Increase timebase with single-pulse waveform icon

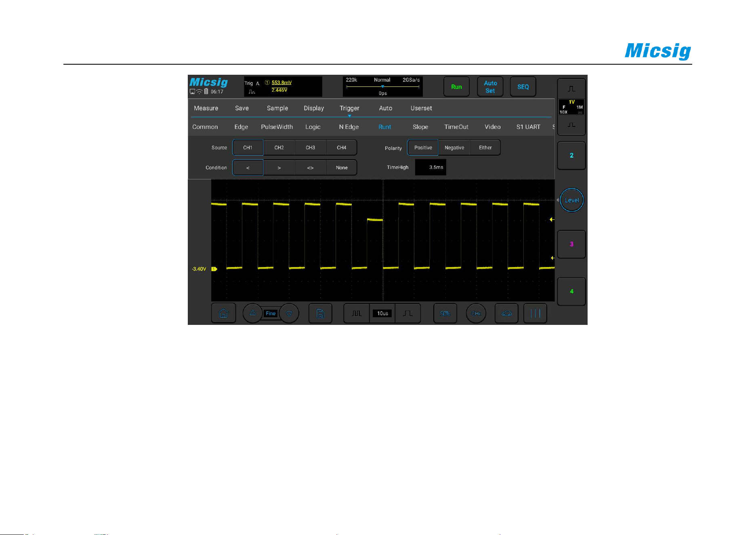[x=408, y=313]
